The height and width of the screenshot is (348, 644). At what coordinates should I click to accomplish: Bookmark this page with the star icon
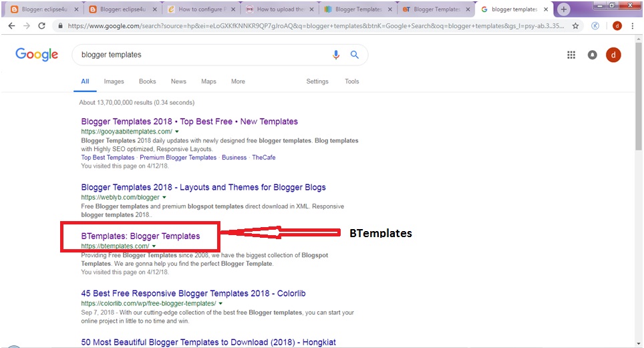(x=575, y=26)
